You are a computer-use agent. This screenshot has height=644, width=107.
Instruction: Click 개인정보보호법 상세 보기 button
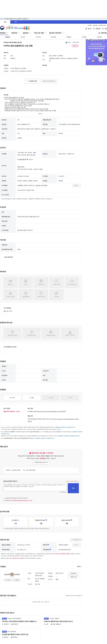[x=41, y=462]
